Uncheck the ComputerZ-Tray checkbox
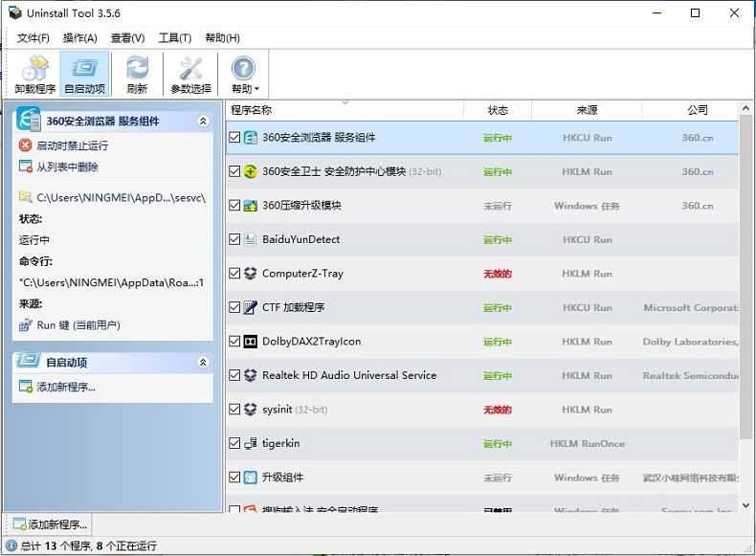Image resolution: width=756 pixels, height=556 pixels. click(234, 274)
